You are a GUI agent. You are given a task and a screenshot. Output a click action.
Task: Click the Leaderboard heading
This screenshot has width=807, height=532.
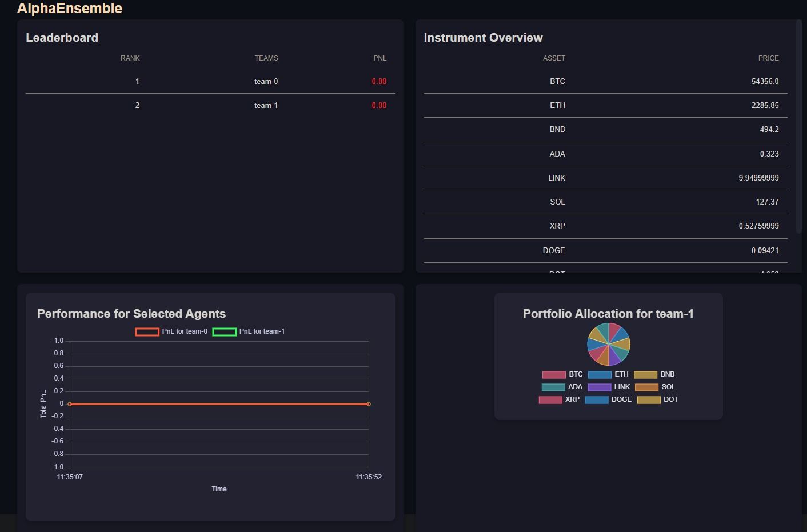click(x=62, y=38)
